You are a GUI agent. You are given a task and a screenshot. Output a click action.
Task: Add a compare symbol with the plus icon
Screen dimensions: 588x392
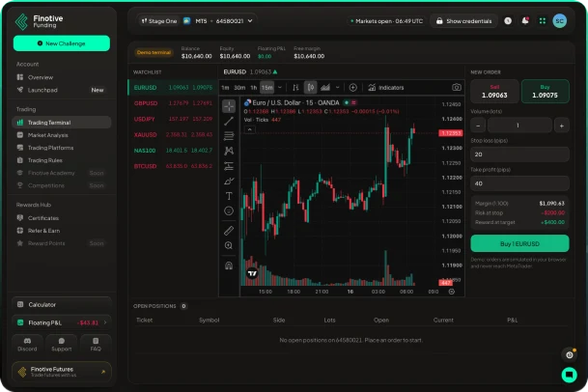click(352, 88)
